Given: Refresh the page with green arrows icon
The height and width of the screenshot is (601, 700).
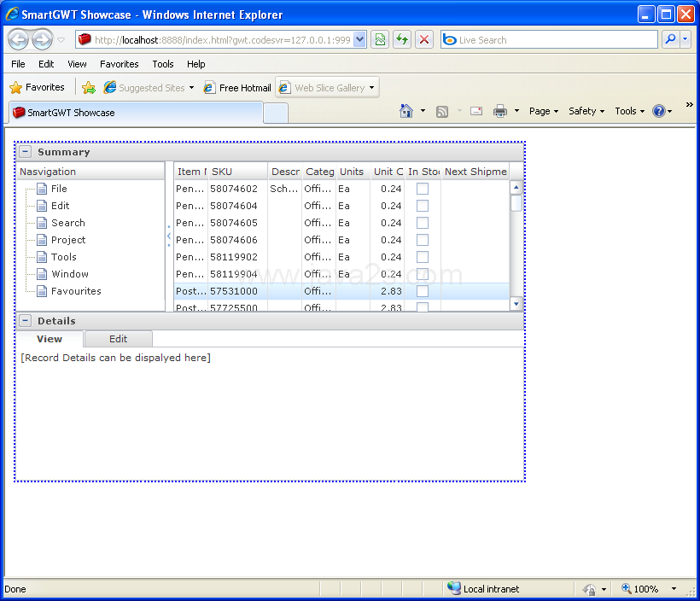Looking at the screenshot, I should pyautogui.click(x=402, y=40).
